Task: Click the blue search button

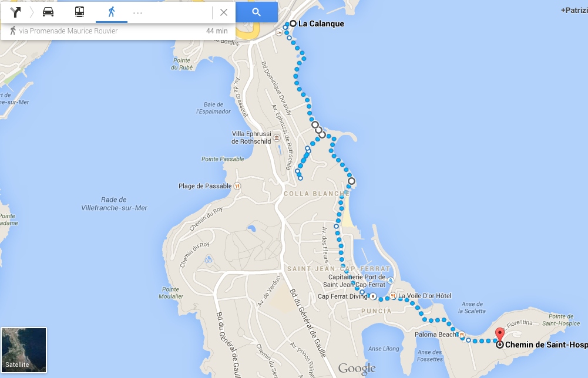Action: tap(257, 12)
